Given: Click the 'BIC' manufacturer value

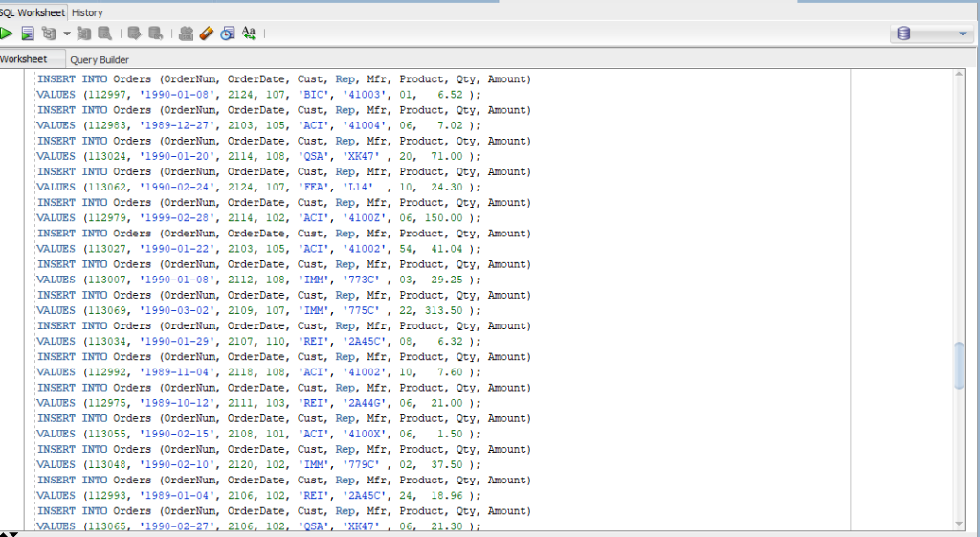Looking at the screenshot, I should [313, 95].
